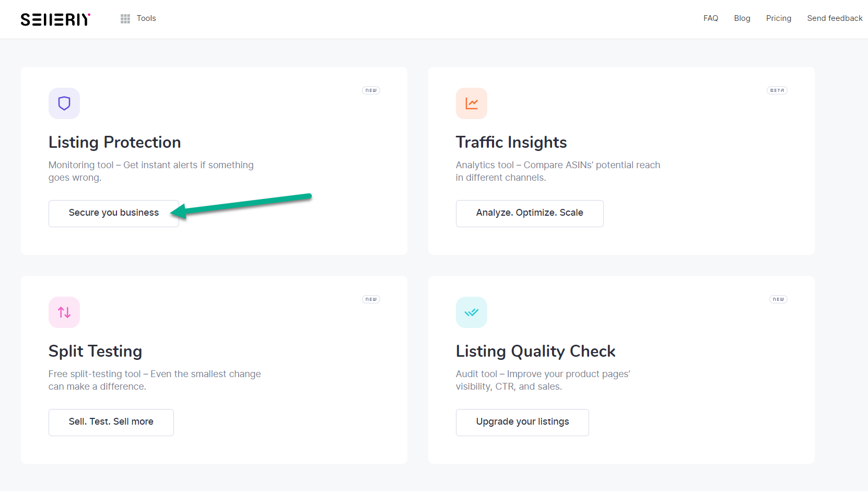Select the Traffic Insights heading
The height and width of the screenshot is (491, 868).
[x=511, y=142]
